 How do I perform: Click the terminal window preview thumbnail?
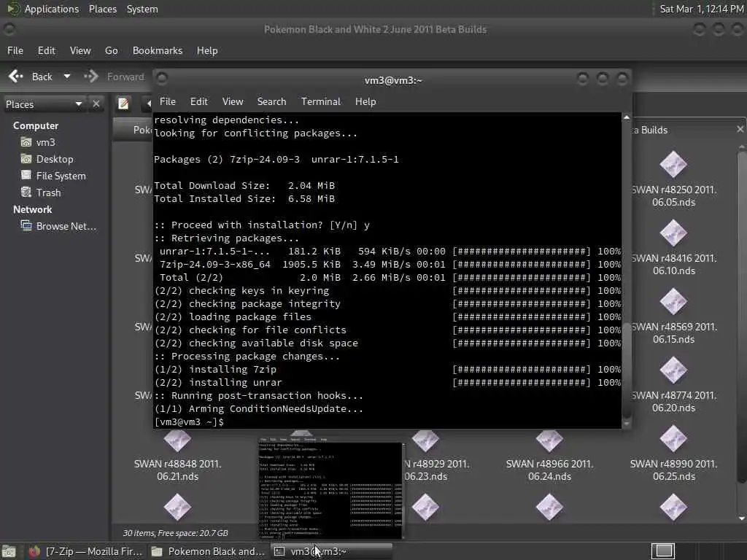click(331, 488)
